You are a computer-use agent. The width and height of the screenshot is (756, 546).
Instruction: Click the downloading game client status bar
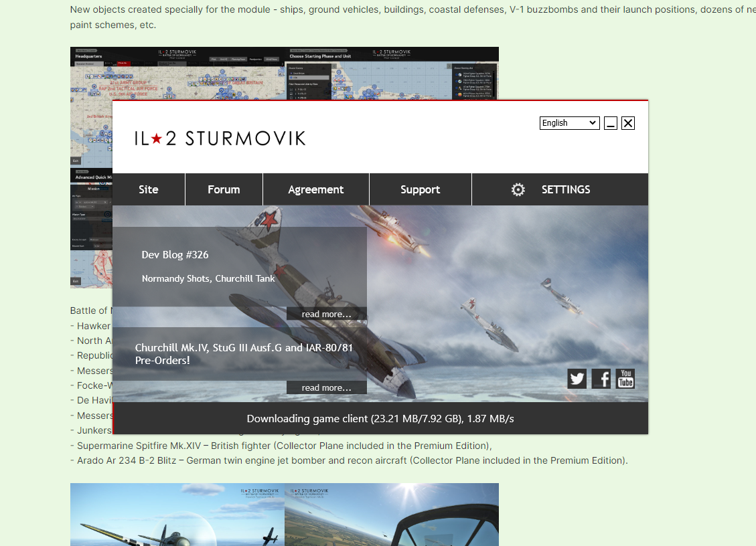click(380, 418)
